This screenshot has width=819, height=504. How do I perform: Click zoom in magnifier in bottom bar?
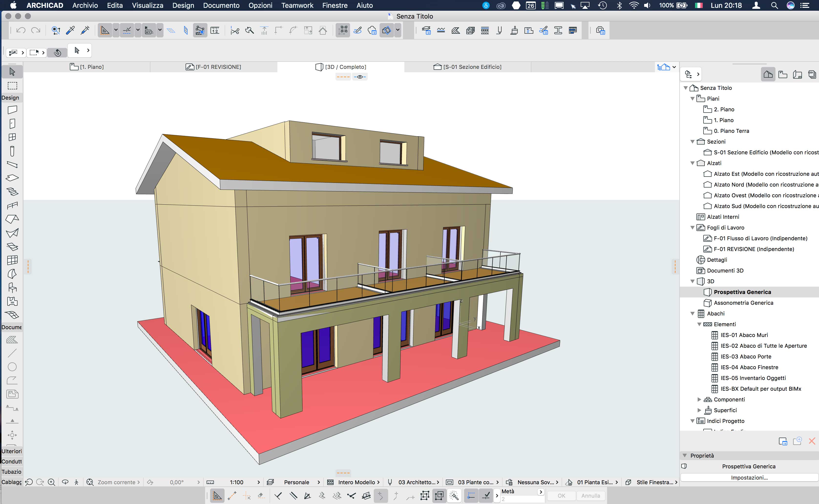tap(51, 482)
